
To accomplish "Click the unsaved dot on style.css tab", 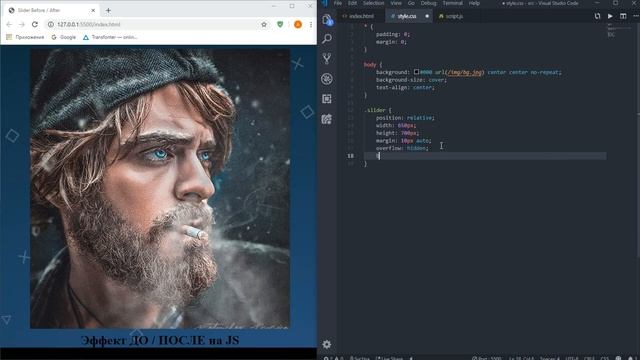I will [x=427, y=16].
